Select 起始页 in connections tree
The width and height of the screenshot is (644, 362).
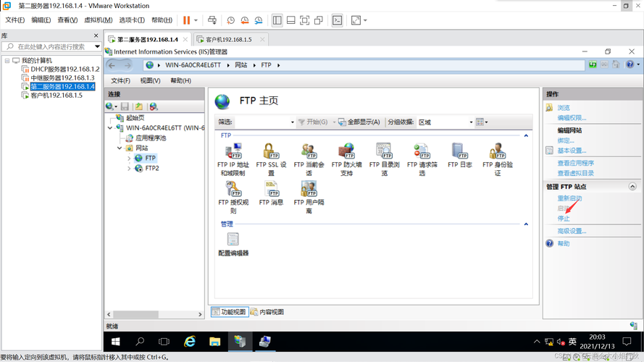(135, 118)
